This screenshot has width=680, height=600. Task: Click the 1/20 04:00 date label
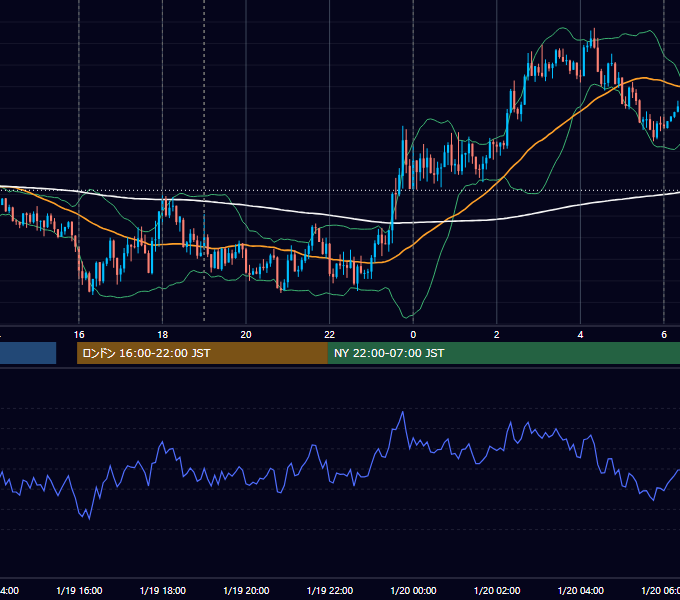coord(580,591)
